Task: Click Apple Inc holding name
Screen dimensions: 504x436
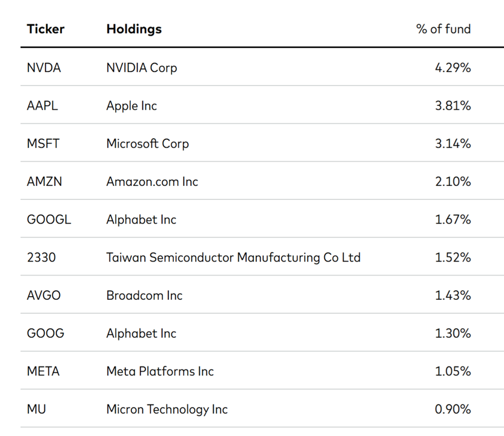Action: 132,106
